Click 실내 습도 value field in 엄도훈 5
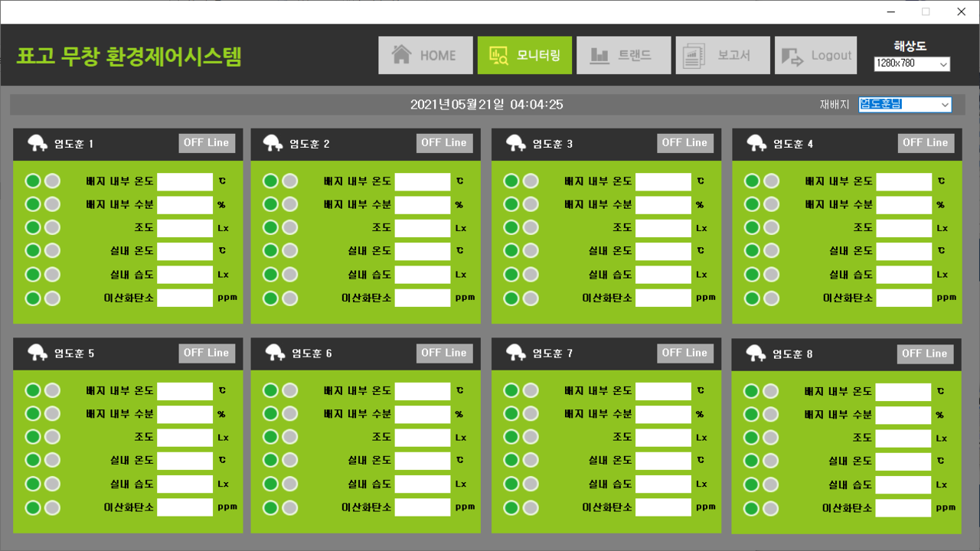The height and width of the screenshot is (551, 980). (185, 484)
